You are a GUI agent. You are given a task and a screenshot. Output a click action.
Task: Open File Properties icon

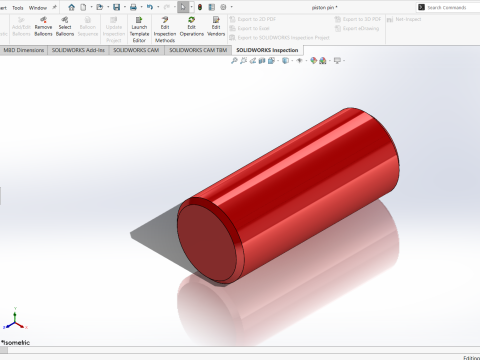coord(212,7)
